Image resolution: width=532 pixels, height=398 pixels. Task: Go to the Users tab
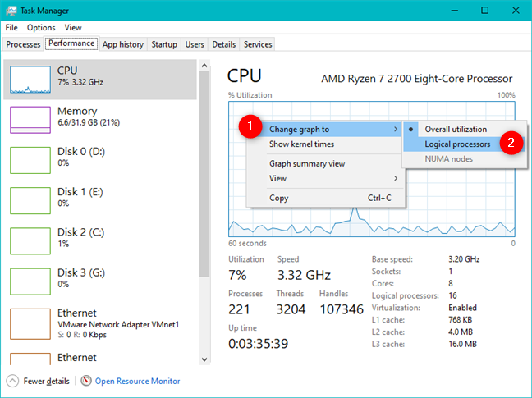pos(195,44)
